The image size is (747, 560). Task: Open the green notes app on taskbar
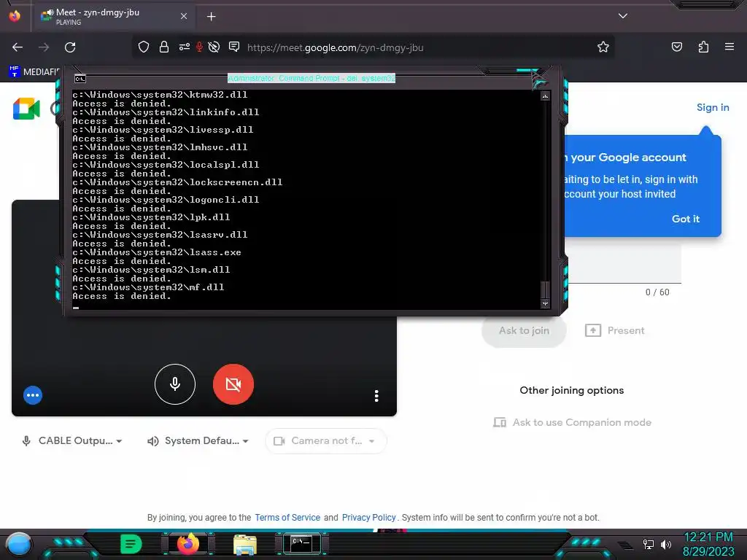pyautogui.click(x=131, y=544)
